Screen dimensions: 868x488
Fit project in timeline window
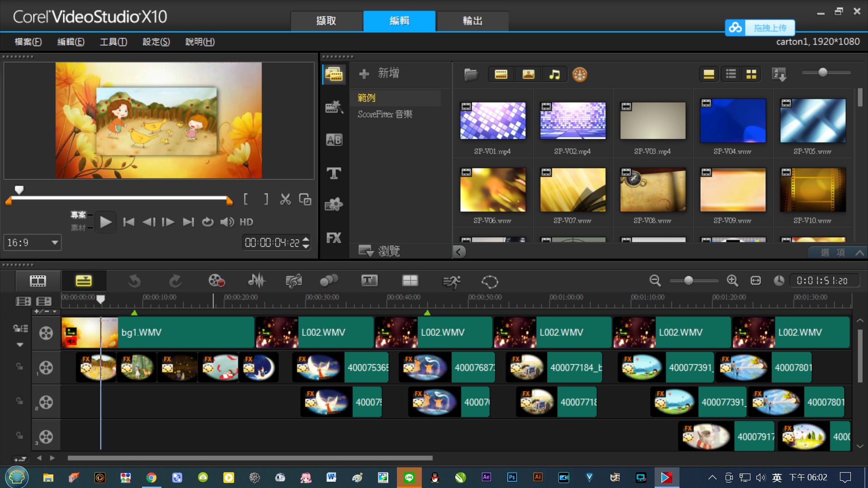pos(755,281)
